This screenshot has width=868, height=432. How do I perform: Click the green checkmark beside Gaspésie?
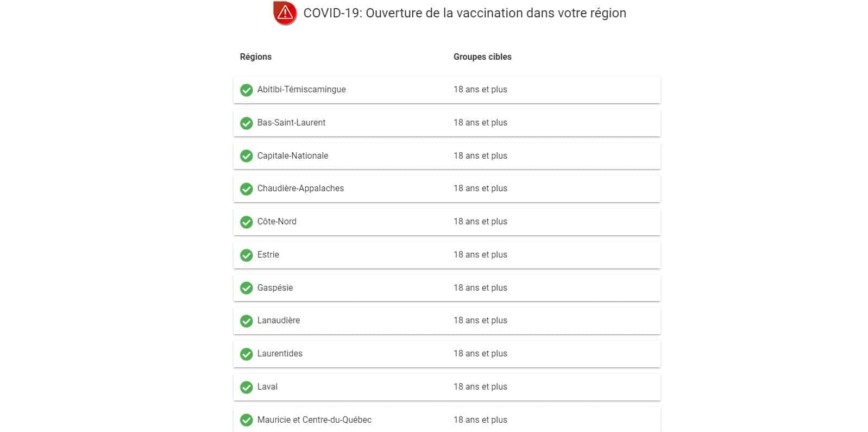pyautogui.click(x=247, y=288)
